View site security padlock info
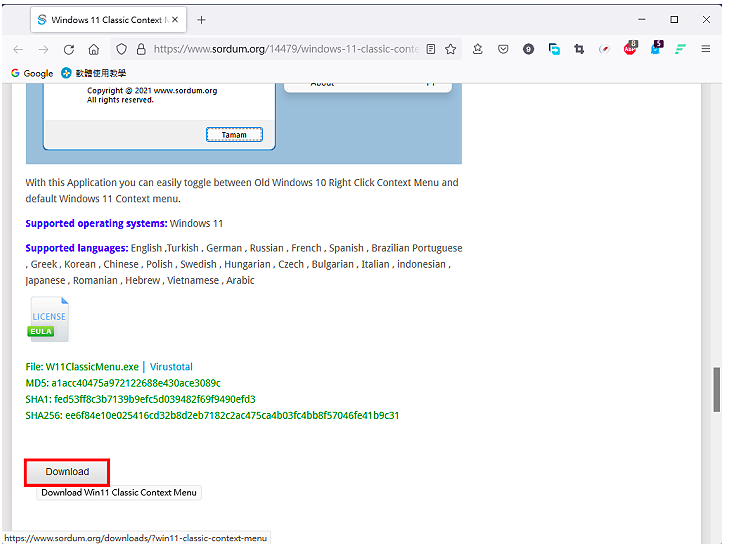The height and width of the screenshot is (544, 733). tap(141, 49)
